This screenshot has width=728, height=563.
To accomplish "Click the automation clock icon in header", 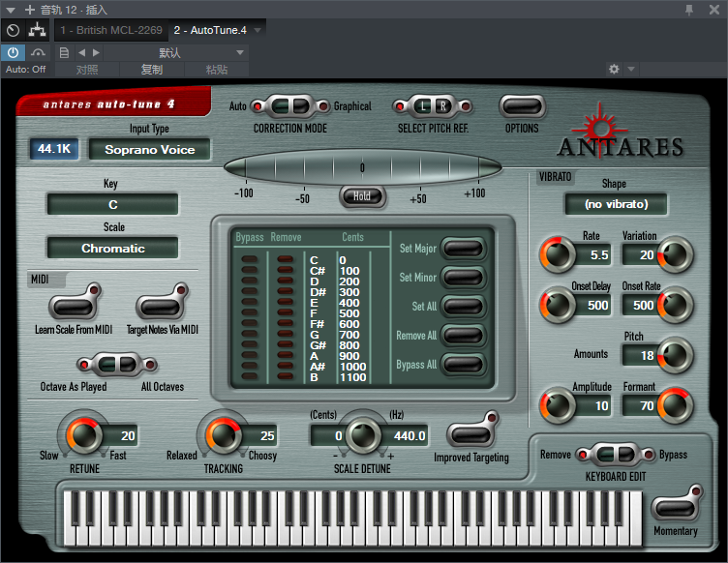I will coord(13,31).
